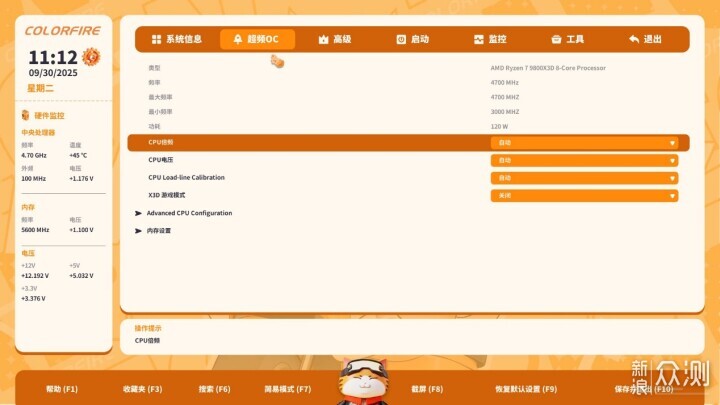720x405 pixels.
Task: Open the 工具 tab
Action: pos(568,39)
